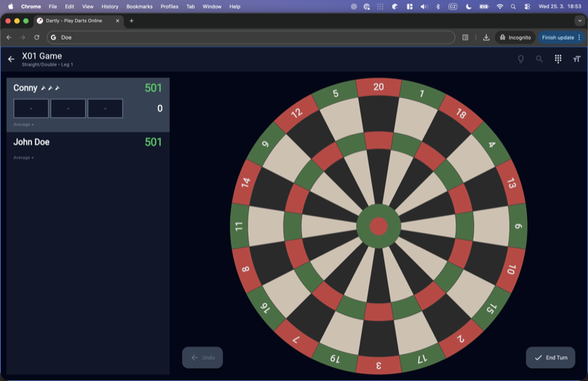Screen dimensions: 588x381
Task: Click the Incognito indicator
Action: point(515,37)
